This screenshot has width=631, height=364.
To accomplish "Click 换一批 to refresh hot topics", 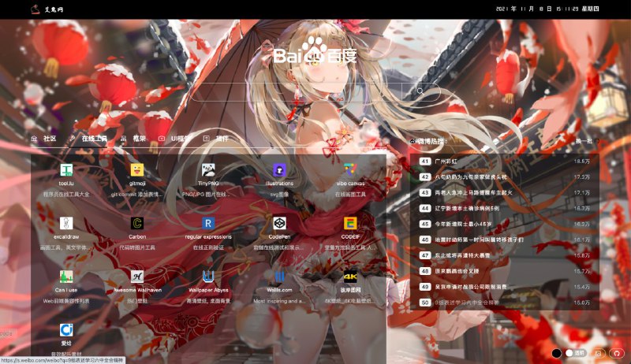I will click(x=583, y=141).
